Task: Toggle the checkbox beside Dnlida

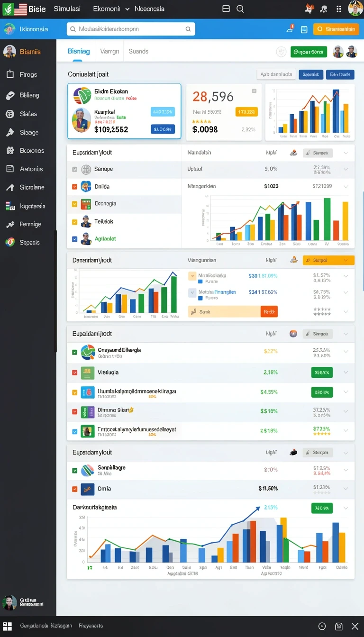Action: (x=74, y=187)
